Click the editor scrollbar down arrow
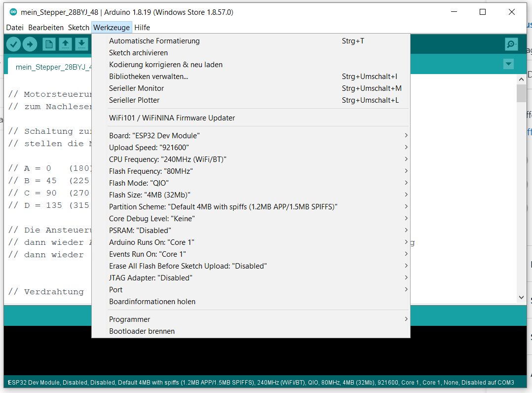This screenshot has width=532, height=393. [x=522, y=298]
